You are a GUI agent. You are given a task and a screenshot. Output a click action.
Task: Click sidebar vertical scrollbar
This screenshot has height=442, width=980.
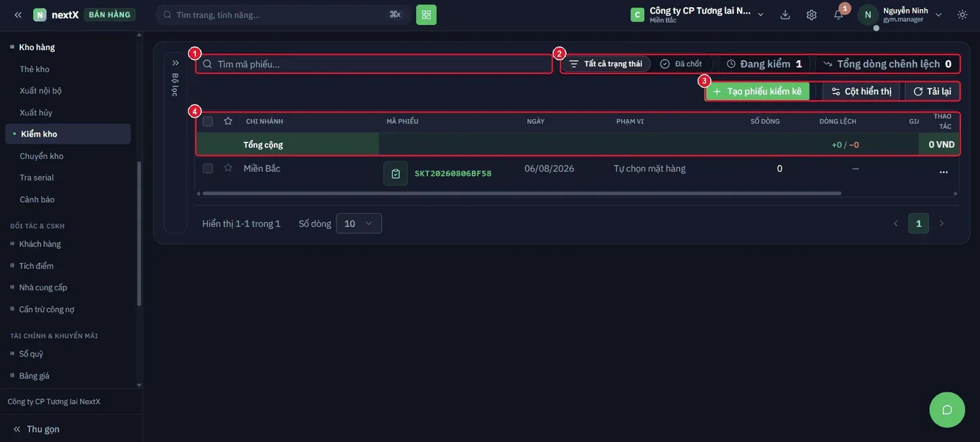139,234
